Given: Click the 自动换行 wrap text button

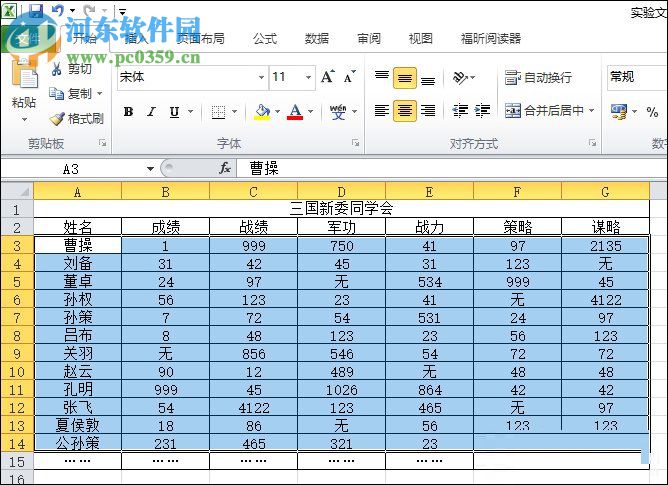Looking at the screenshot, I should [538, 78].
